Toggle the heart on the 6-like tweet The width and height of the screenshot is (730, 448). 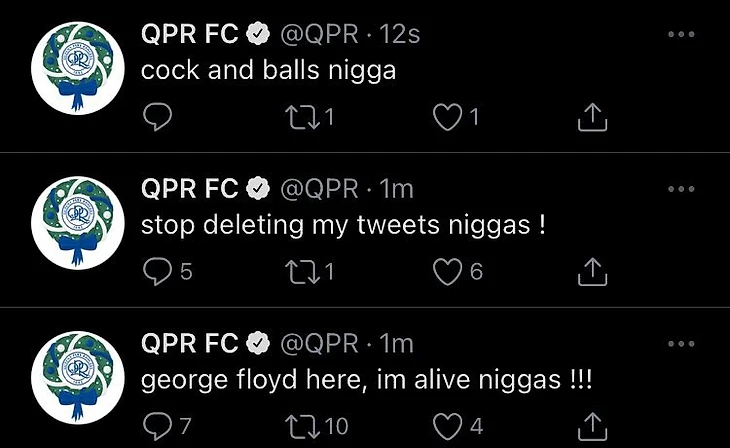446,272
